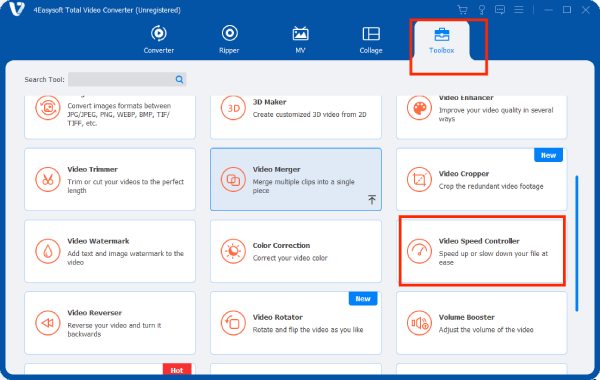Click the Video Merger icon
This screenshot has width=600, height=380.
[x=233, y=179]
